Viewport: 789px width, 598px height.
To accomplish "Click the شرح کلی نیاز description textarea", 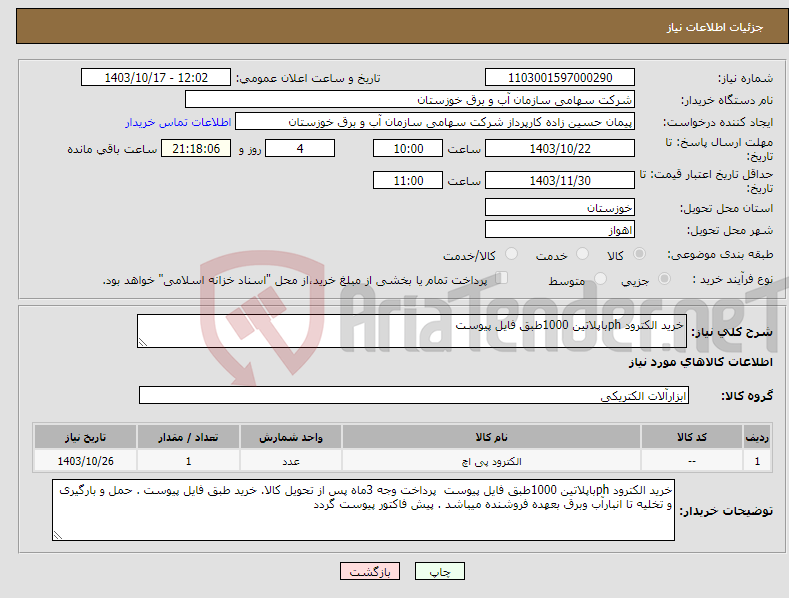I will [412, 331].
